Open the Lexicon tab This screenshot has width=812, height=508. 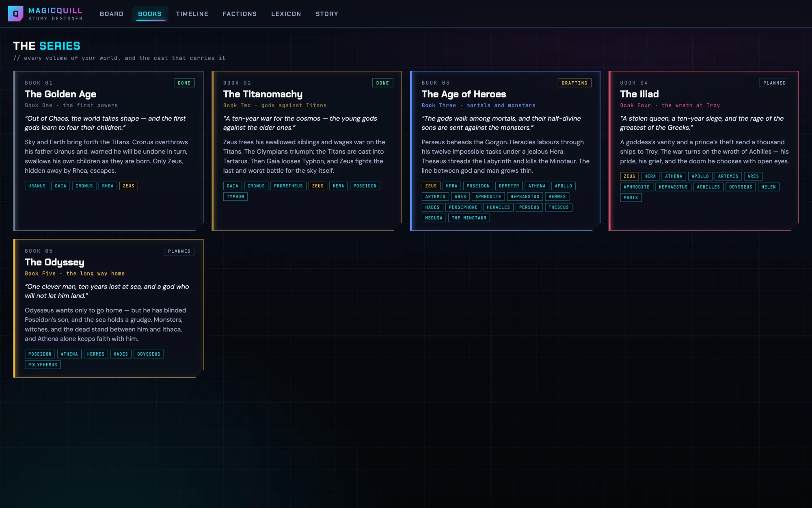click(x=286, y=14)
